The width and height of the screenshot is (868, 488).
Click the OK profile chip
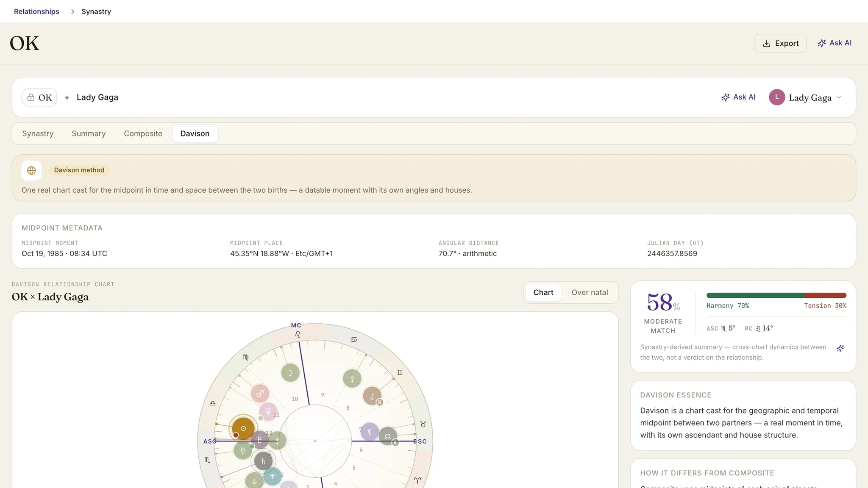39,97
